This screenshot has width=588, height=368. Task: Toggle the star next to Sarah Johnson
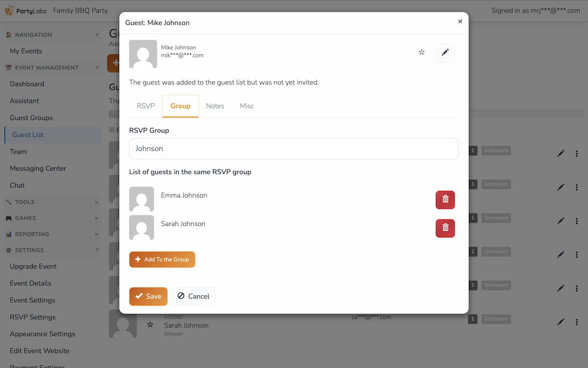coord(150,325)
